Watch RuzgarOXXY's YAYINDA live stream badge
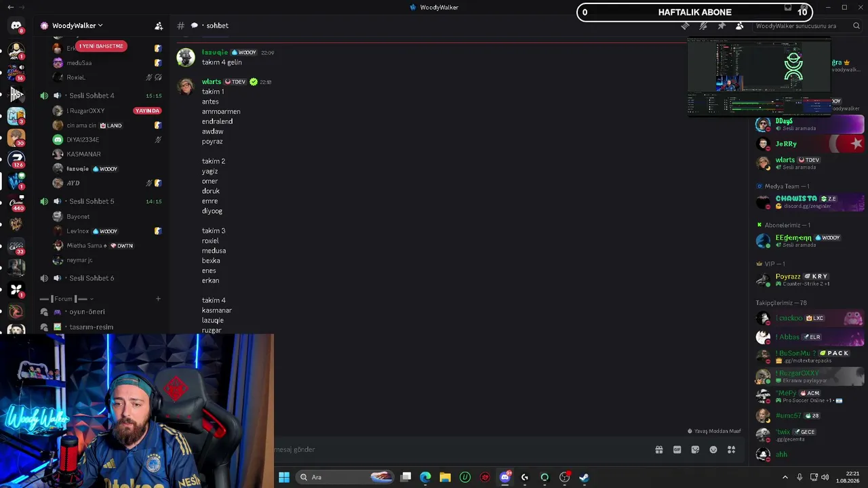The height and width of the screenshot is (488, 868). 147,110
